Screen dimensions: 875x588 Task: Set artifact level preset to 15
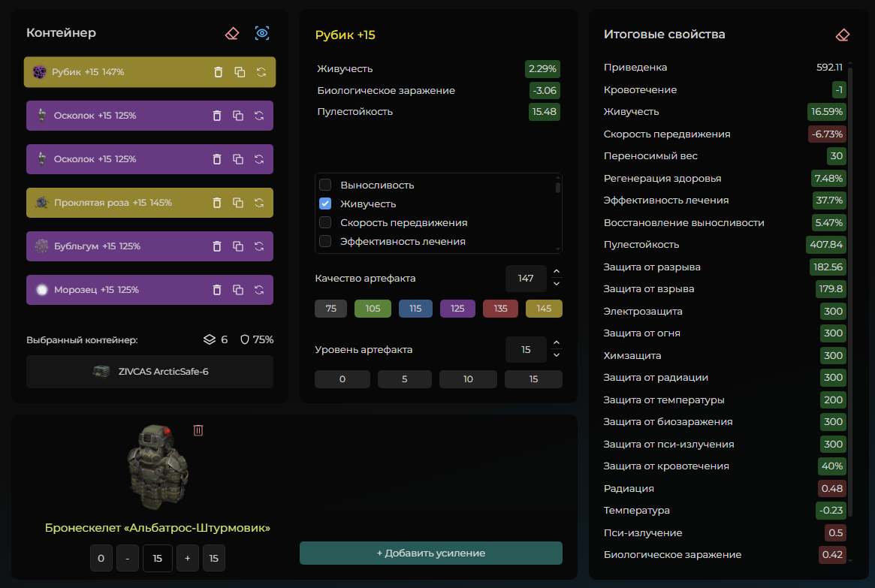tap(533, 379)
